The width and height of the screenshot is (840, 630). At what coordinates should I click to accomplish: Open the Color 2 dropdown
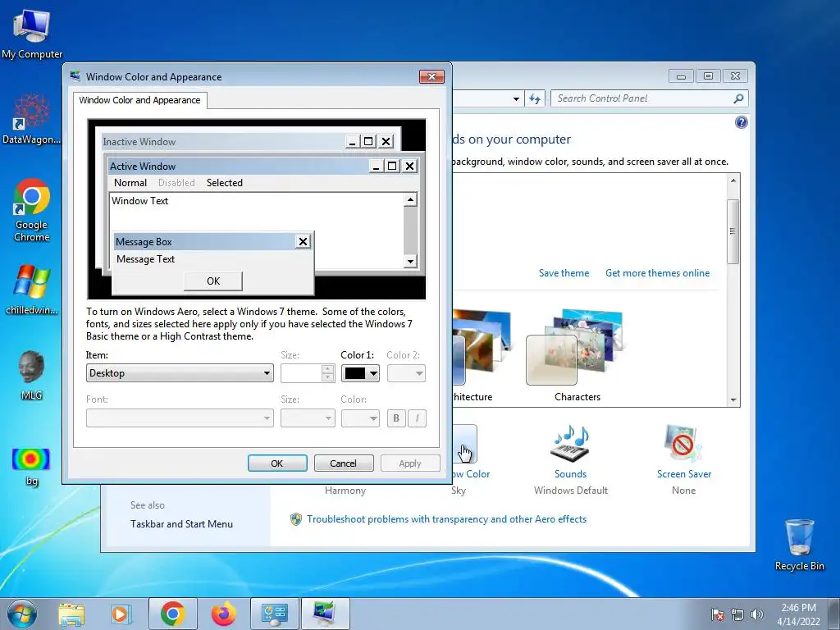click(x=406, y=373)
